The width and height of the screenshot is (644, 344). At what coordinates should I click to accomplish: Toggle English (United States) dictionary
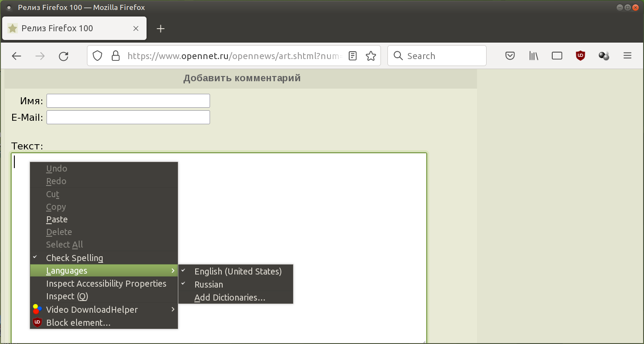click(236, 271)
